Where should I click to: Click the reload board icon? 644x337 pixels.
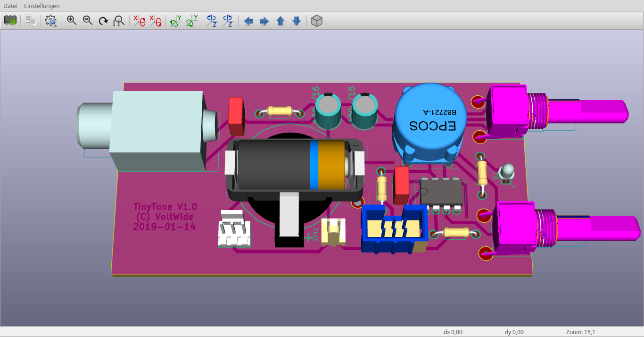coord(10,21)
